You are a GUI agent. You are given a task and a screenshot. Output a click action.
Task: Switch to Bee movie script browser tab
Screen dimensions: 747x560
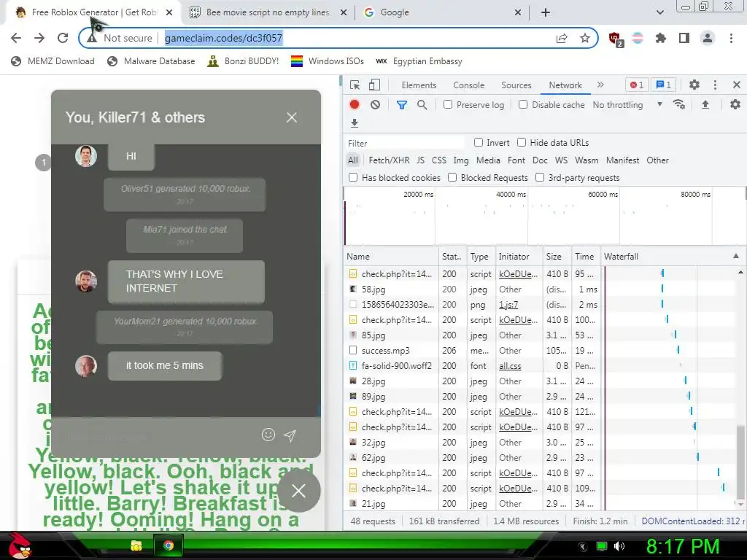coord(268,12)
